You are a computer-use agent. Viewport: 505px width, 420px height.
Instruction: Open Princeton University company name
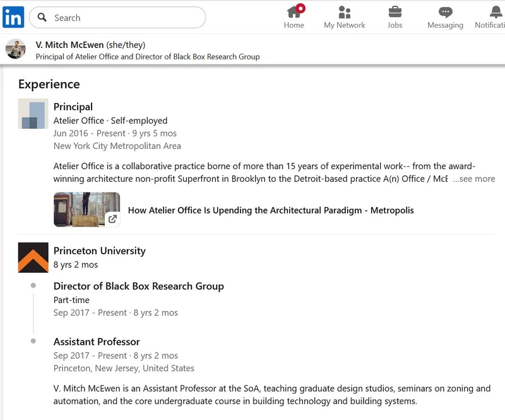click(x=100, y=251)
